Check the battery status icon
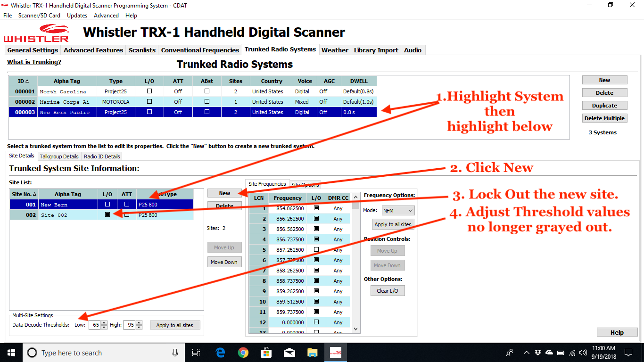Viewport: 644px width, 362px height. pos(561,353)
